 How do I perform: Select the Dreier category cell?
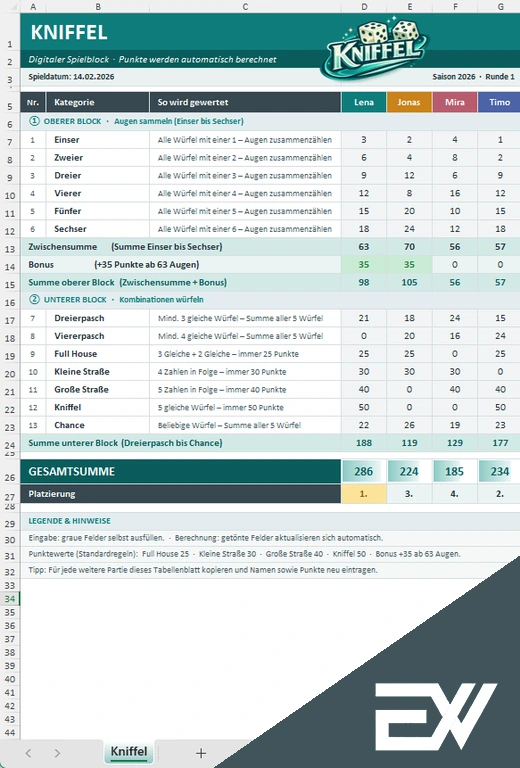[98, 175]
